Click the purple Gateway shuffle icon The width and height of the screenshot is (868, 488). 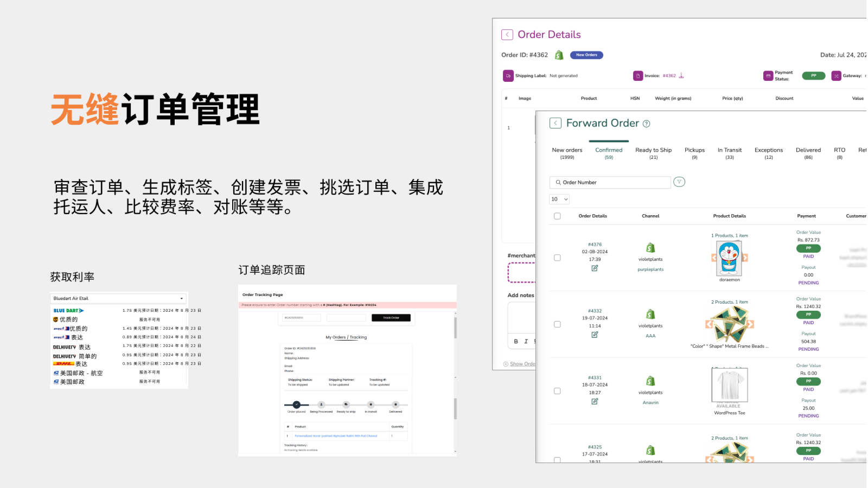pos(837,76)
